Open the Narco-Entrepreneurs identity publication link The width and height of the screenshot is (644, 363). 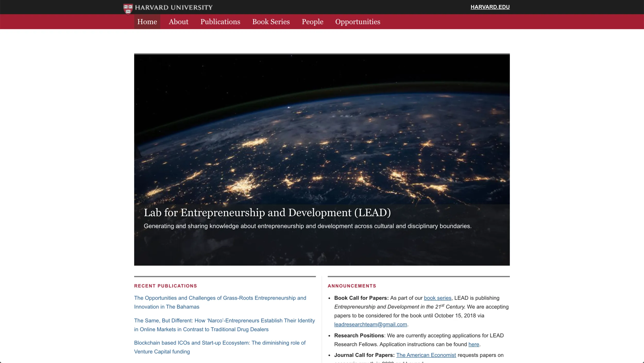[x=224, y=325]
